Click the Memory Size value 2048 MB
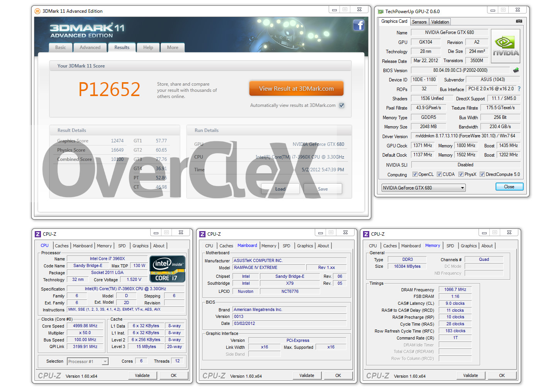Screen dimensions: 550x392 point(428,127)
